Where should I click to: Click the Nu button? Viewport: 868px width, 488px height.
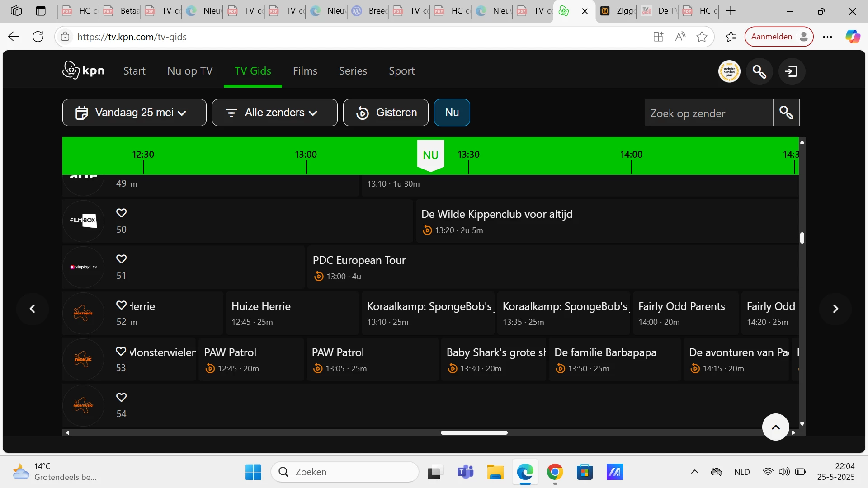pos(452,113)
